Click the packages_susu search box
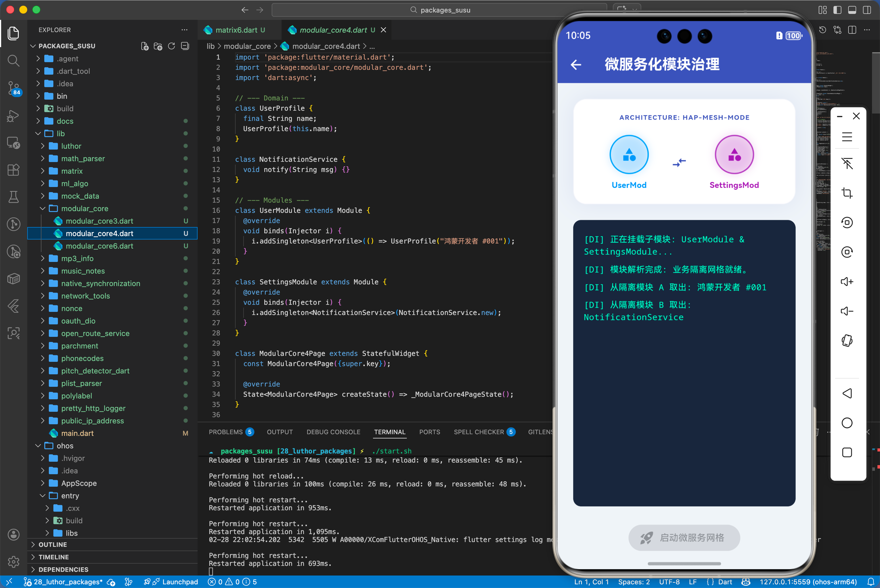Screen dimensions: 880x588 point(440,10)
